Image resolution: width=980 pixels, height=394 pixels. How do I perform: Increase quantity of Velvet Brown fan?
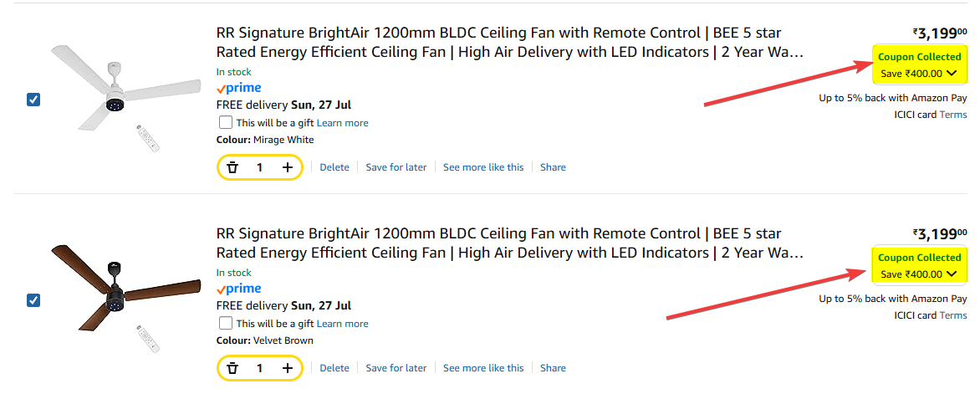(x=287, y=368)
